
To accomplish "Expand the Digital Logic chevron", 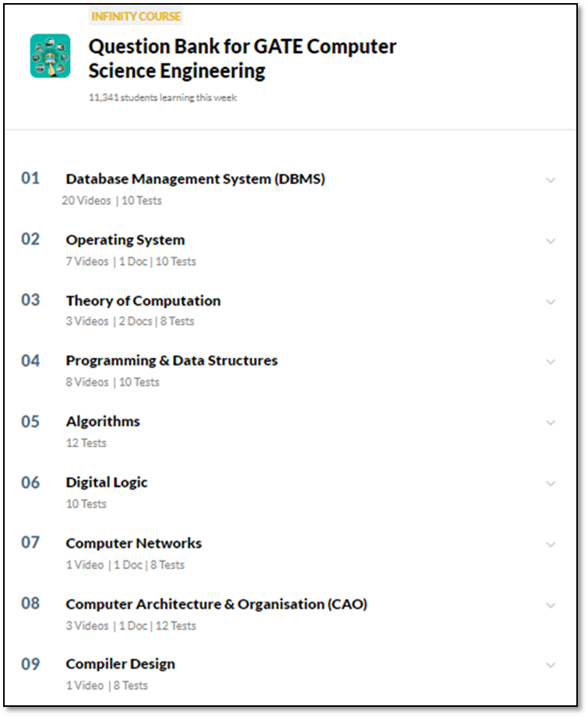I will pyautogui.click(x=551, y=483).
